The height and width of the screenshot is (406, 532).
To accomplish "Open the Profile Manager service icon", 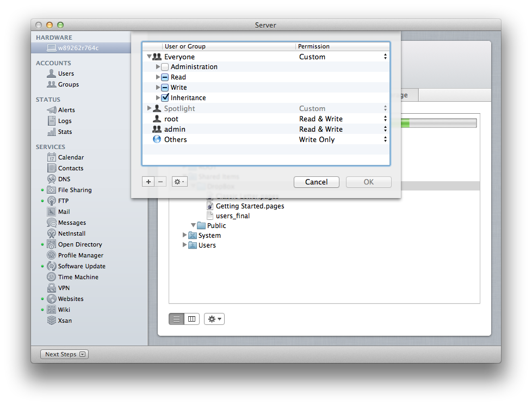I will (x=52, y=255).
